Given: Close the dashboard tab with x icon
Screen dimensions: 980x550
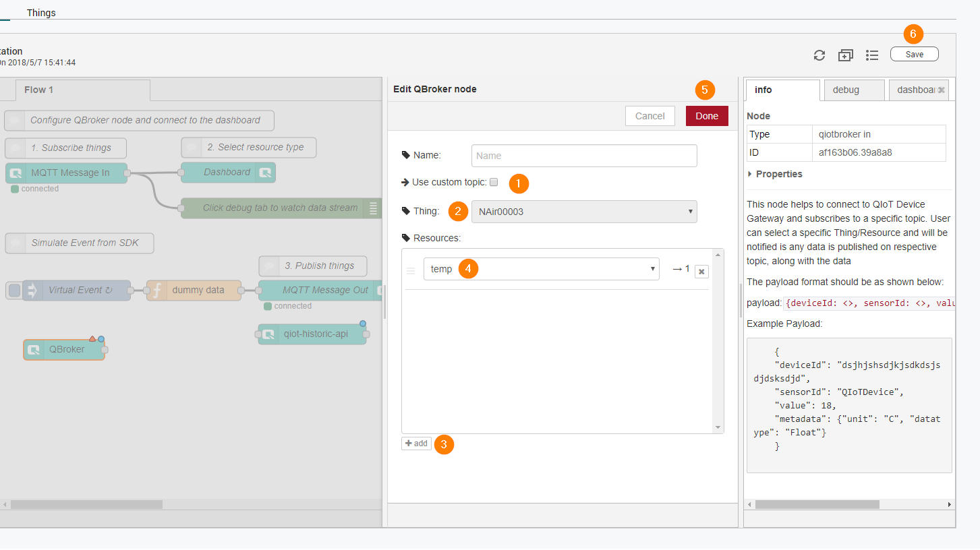Looking at the screenshot, I should click(x=941, y=90).
